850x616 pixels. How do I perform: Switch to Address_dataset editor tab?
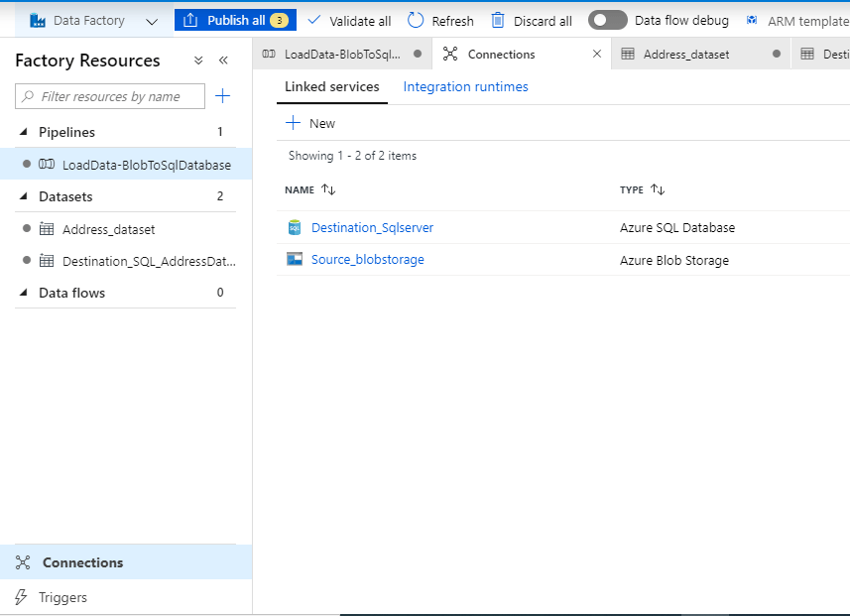click(701, 55)
